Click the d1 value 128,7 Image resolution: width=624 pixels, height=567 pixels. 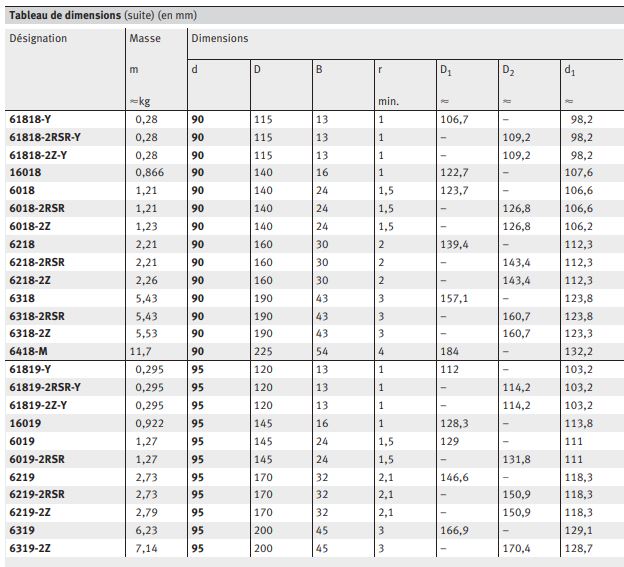pyautogui.click(x=579, y=548)
